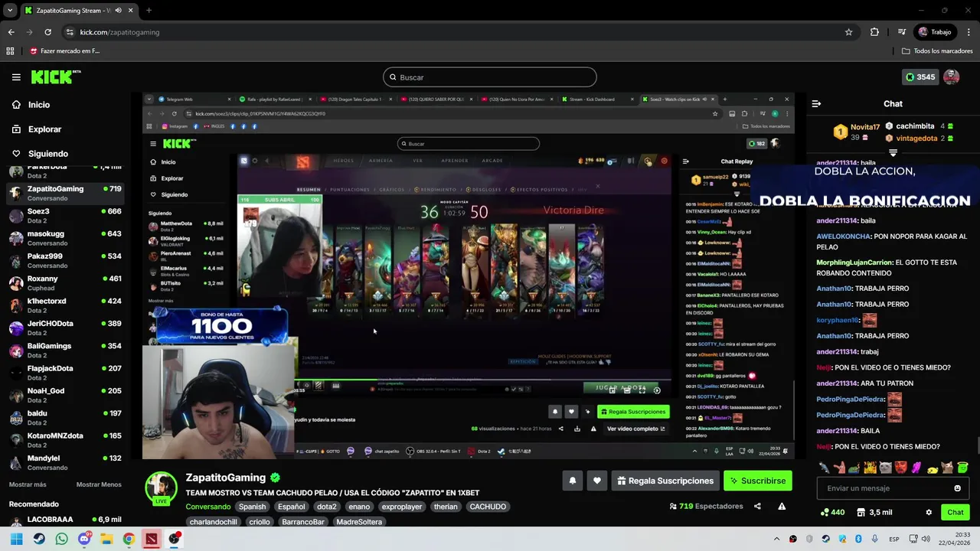Select the exproplayer tag
This screenshot has height=551, width=980.
pyautogui.click(x=402, y=507)
